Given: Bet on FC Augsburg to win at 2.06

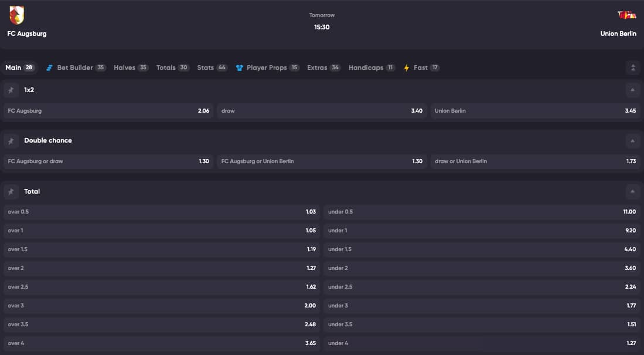Looking at the screenshot, I should coord(108,111).
